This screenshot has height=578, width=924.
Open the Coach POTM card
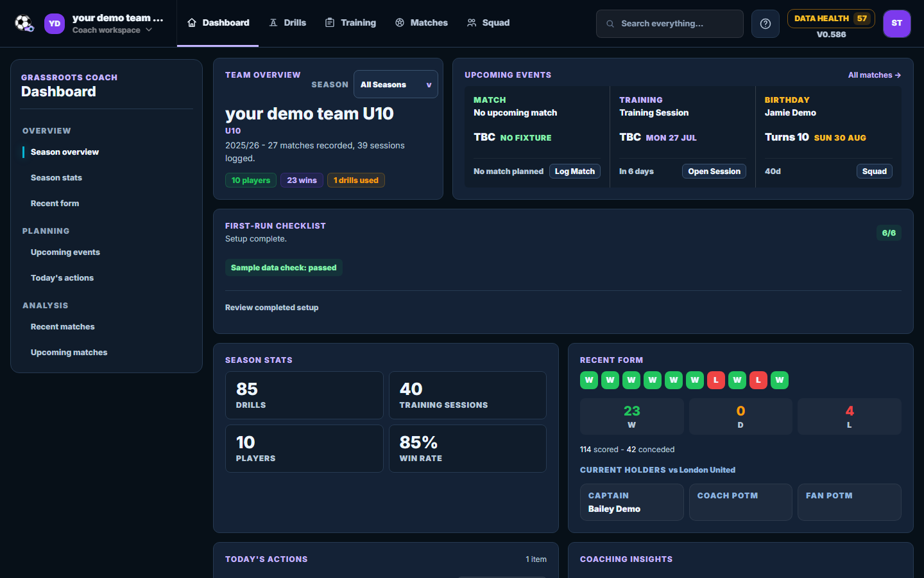740,502
